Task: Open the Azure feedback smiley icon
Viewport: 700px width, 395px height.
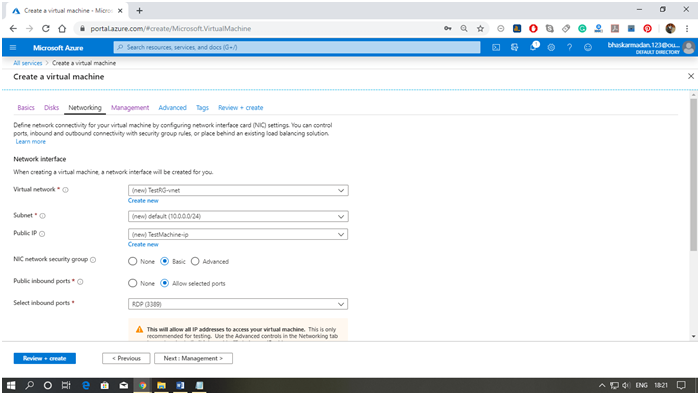Action: [x=588, y=47]
